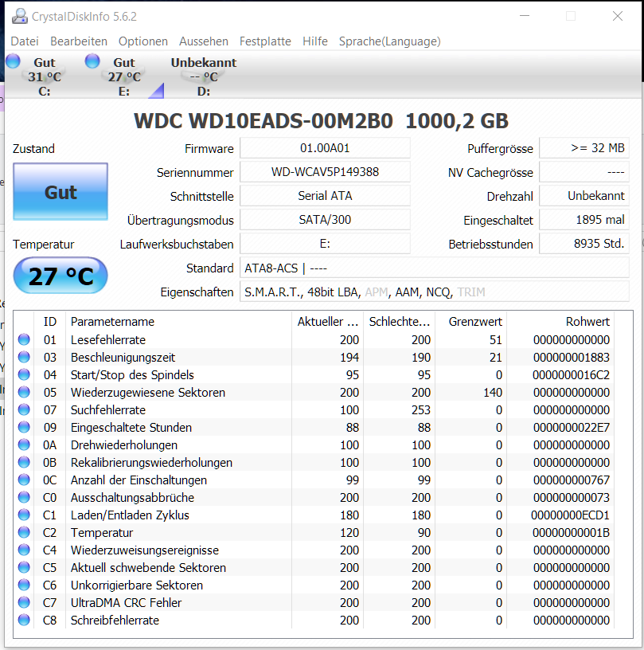Click raw value 00000000001B
The width and height of the screenshot is (644, 650).
(571, 533)
